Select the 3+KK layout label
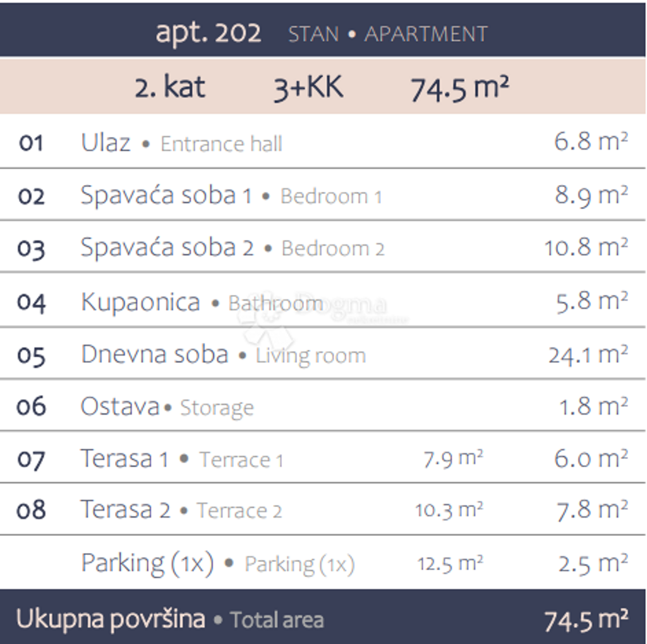647x644 pixels. click(308, 88)
